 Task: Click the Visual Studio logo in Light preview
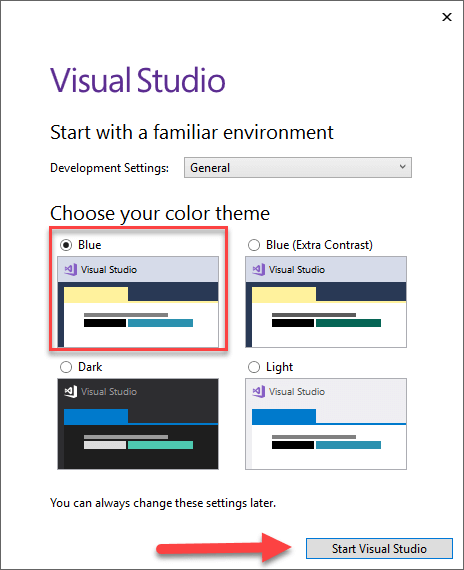point(259,392)
